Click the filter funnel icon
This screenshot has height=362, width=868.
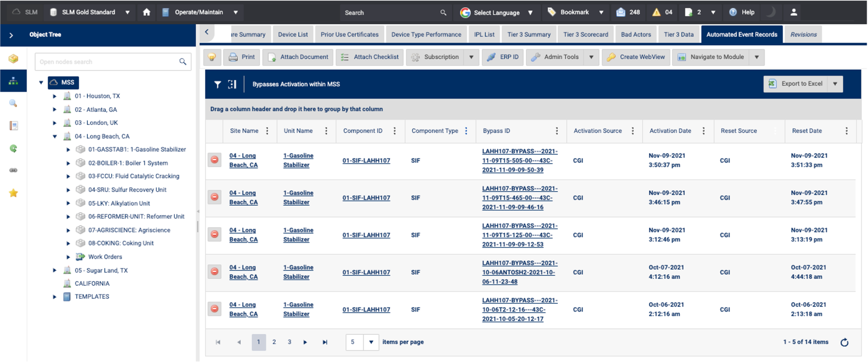(217, 84)
